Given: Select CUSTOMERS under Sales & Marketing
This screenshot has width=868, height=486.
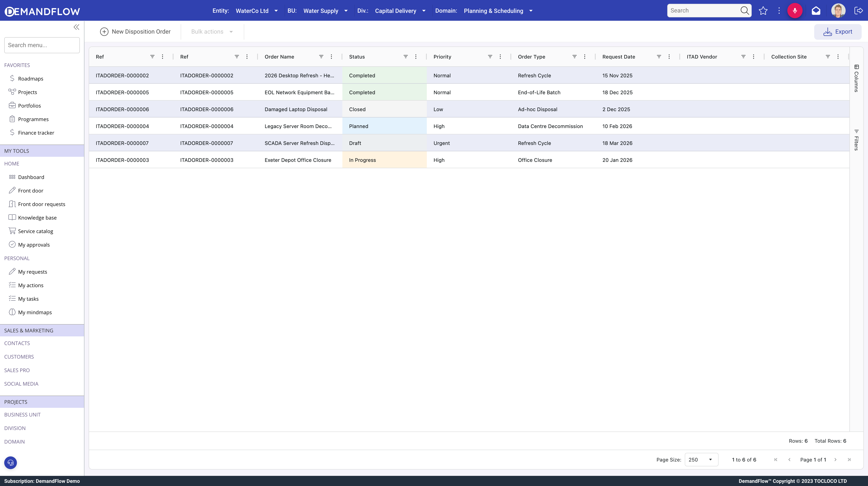Looking at the screenshot, I should [19, 356].
